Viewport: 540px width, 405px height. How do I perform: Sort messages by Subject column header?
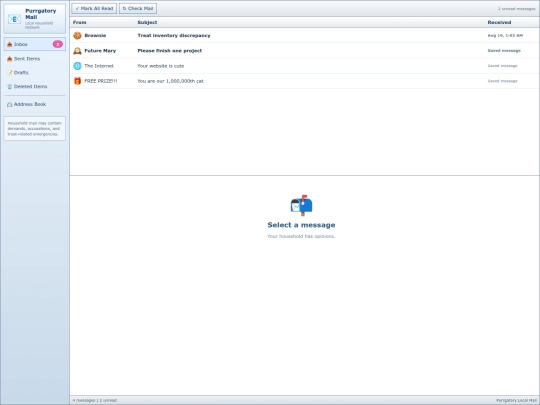point(147,22)
